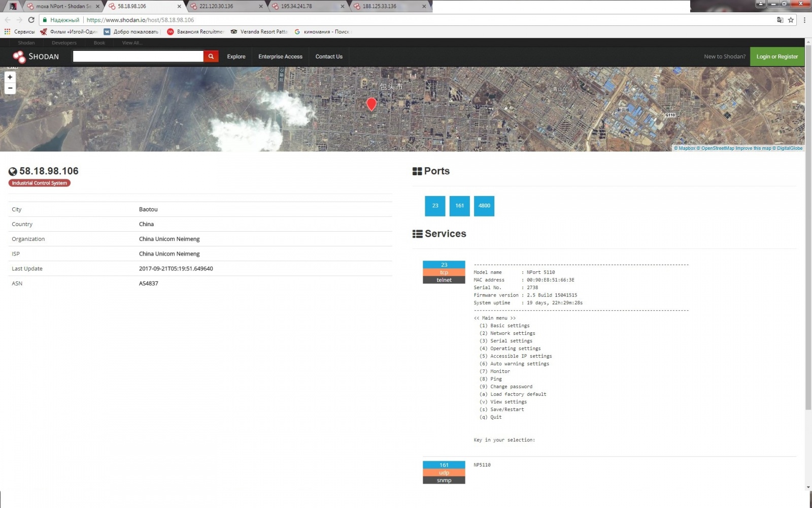Select the port 161 tile

click(x=459, y=206)
